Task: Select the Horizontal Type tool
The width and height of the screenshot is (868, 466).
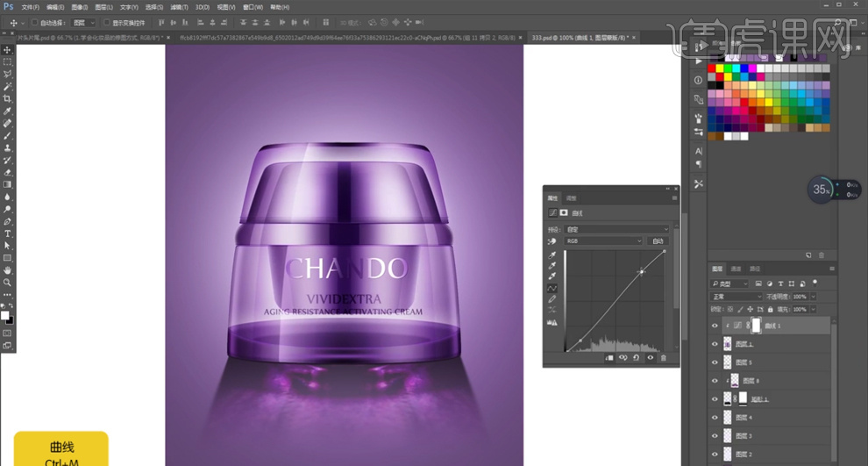Action: pyautogui.click(x=7, y=233)
